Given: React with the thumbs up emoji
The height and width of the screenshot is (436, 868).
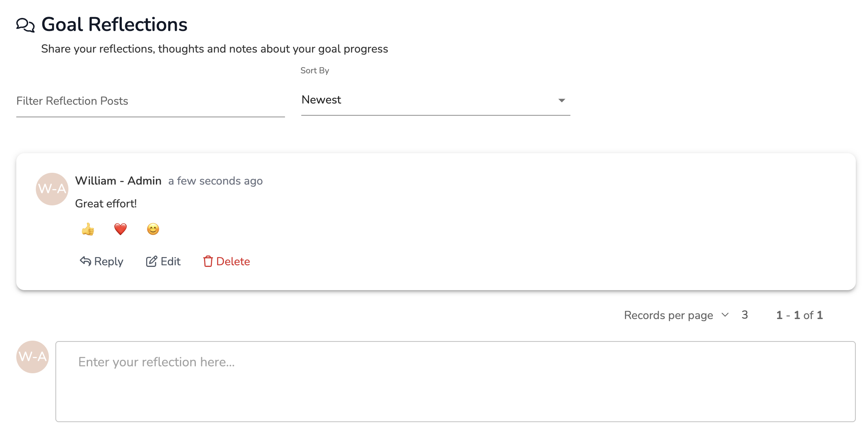Looking at the screenshot, I should coord(88,229).
